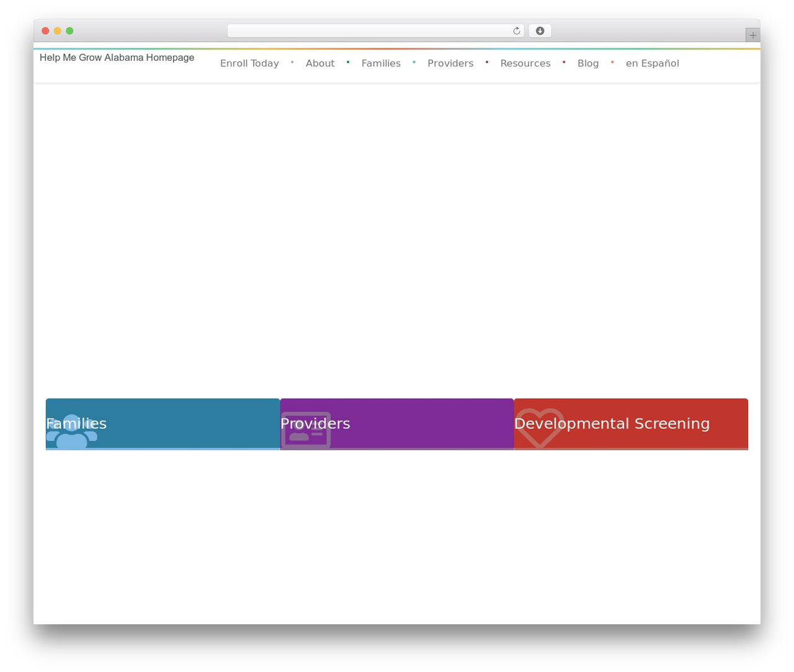Open a new tab with plus icon

pyautogui.click(x=752, y=35)
